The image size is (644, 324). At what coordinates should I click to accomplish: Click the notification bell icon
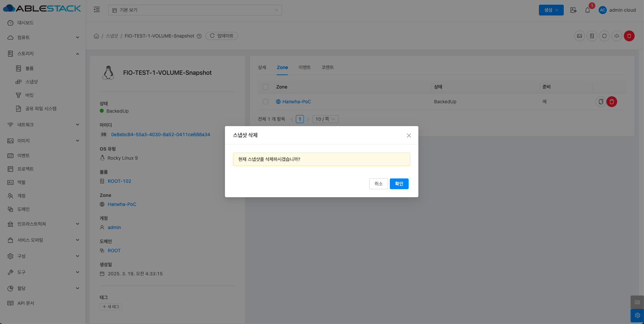coord(587,10)
